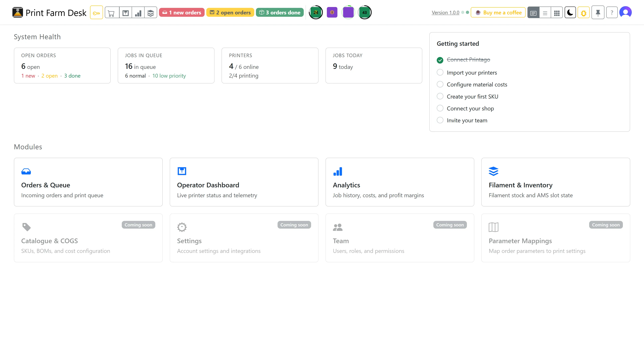This screenshot has width=644, height=362.
Task: Click the 1 new orders red badge
Action: click(x=182, y=13)
